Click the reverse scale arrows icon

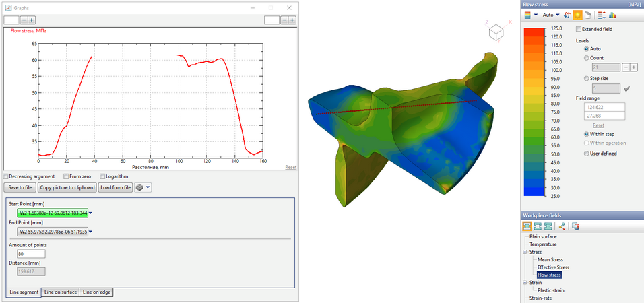coord(567,15)
